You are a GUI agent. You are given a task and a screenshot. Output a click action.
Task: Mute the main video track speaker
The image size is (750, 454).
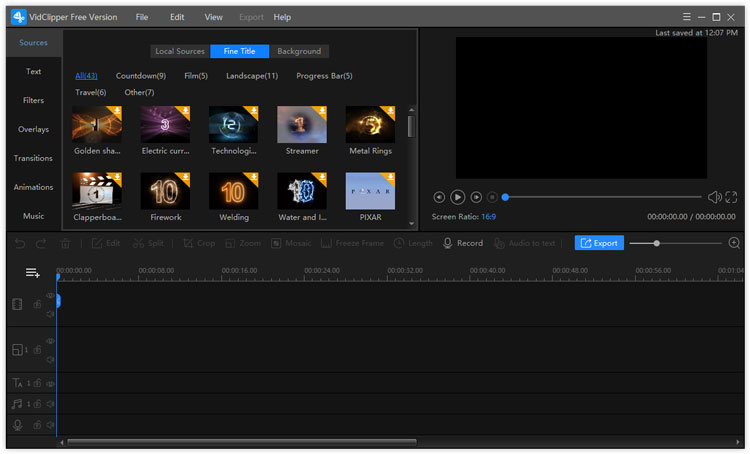click(x=50, y=314)
